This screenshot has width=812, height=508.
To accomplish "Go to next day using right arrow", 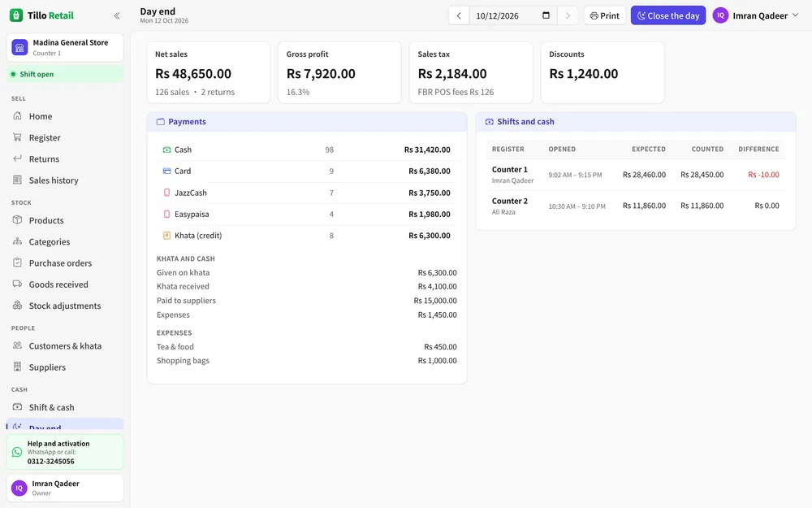I will pyautogui.click(x=568, y=15).
